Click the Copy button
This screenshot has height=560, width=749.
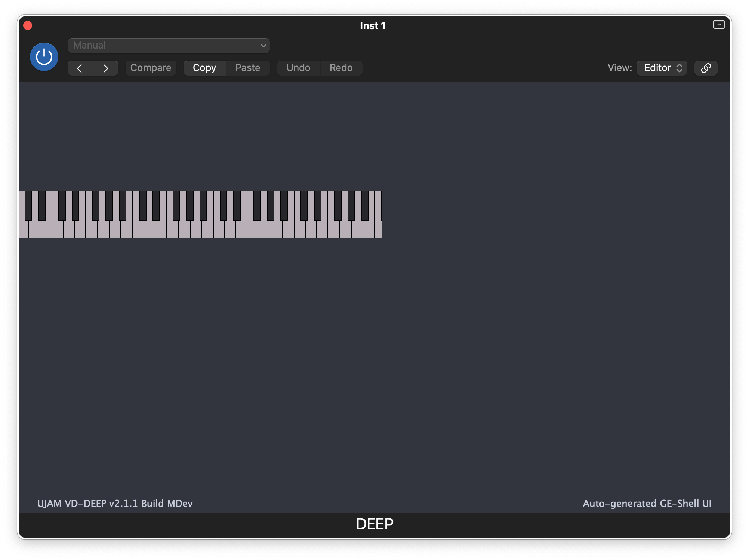(204, 68)
